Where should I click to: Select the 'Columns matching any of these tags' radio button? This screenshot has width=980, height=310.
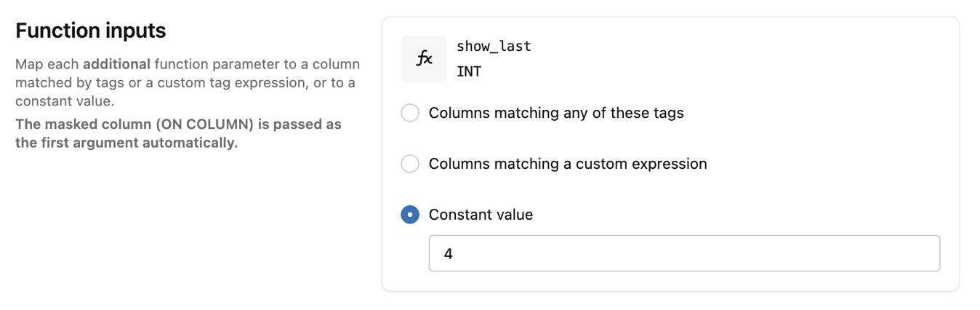[x=410, y=113]
